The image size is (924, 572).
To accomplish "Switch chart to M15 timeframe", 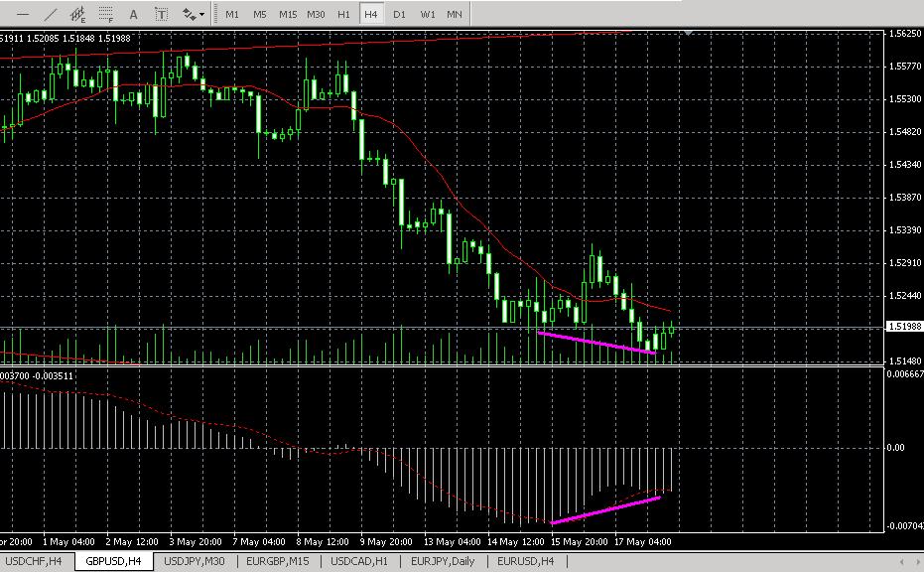I will [288, 15].
